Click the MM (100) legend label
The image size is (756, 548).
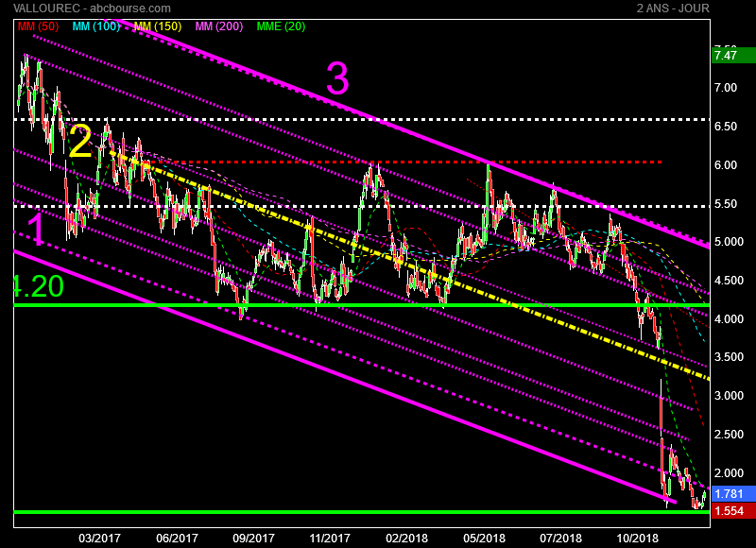[x=96, y=26]
